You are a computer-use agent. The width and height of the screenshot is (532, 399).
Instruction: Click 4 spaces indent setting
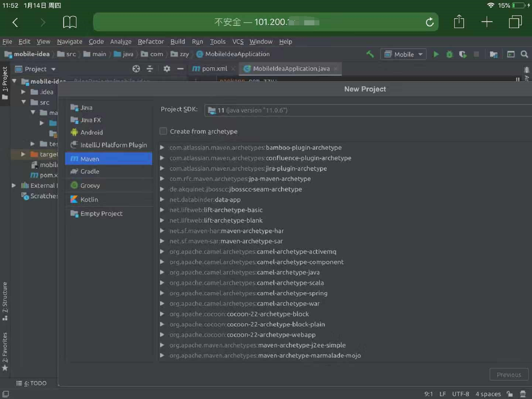point(488,394)
